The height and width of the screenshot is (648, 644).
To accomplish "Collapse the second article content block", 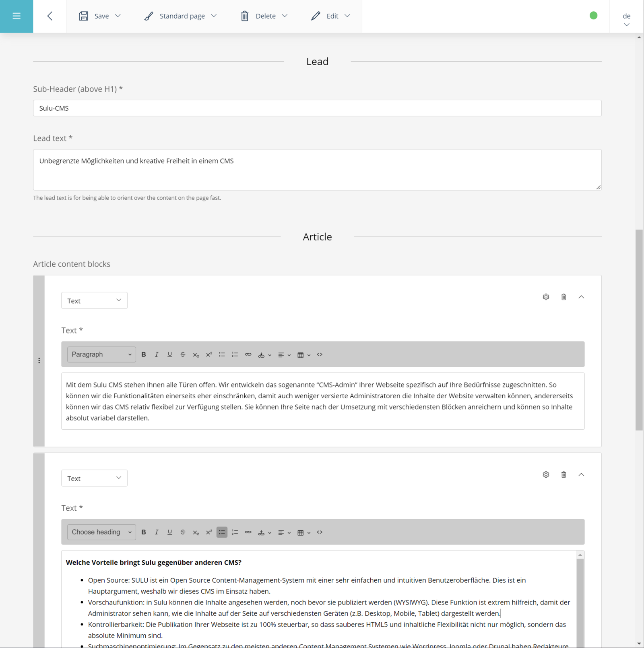I will click(x=581, y=474).
